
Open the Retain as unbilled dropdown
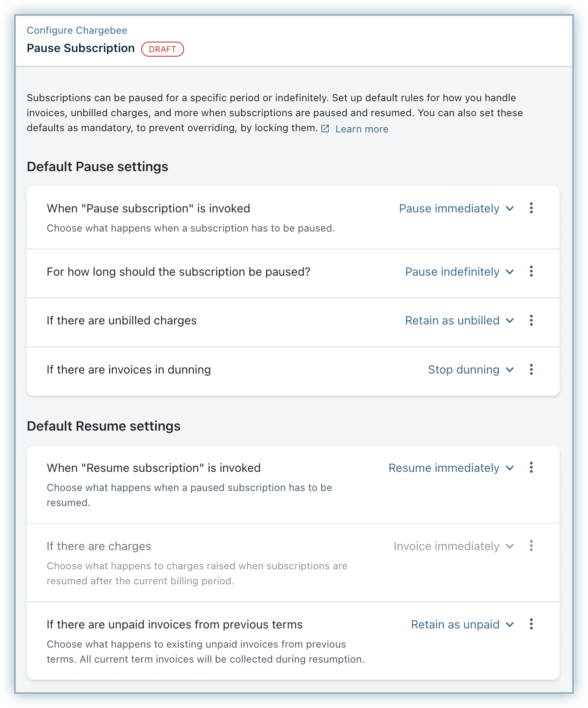click(459, 321)
